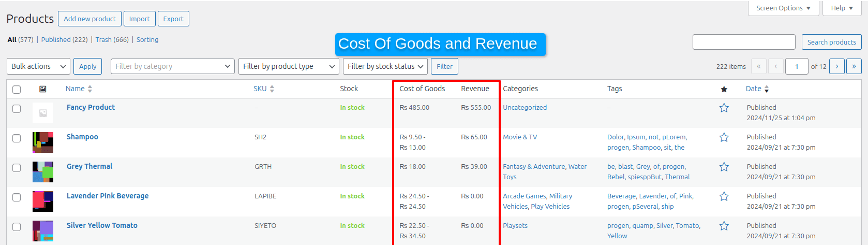868x245 pixels.
Task: Open Filter by stock status dropdown
Action: 385,66
